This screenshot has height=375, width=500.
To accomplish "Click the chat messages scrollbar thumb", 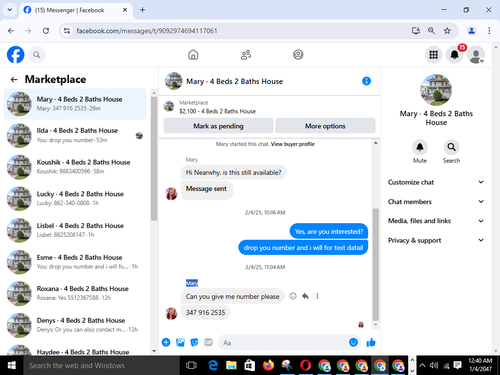I will [x=376, y=264].
